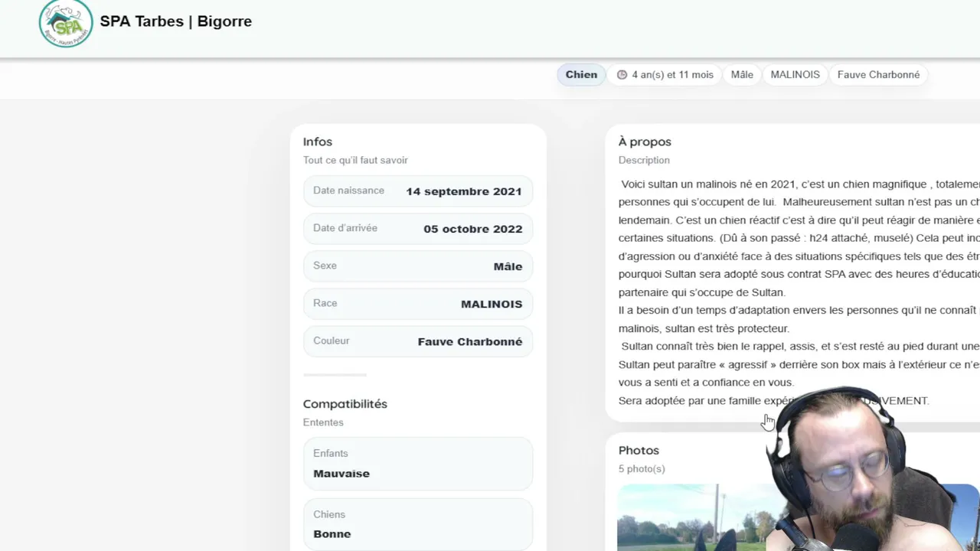This screenshot has height=551, width=980.
Task: Select the Chiens compatibility card
Action: point(418,524)
